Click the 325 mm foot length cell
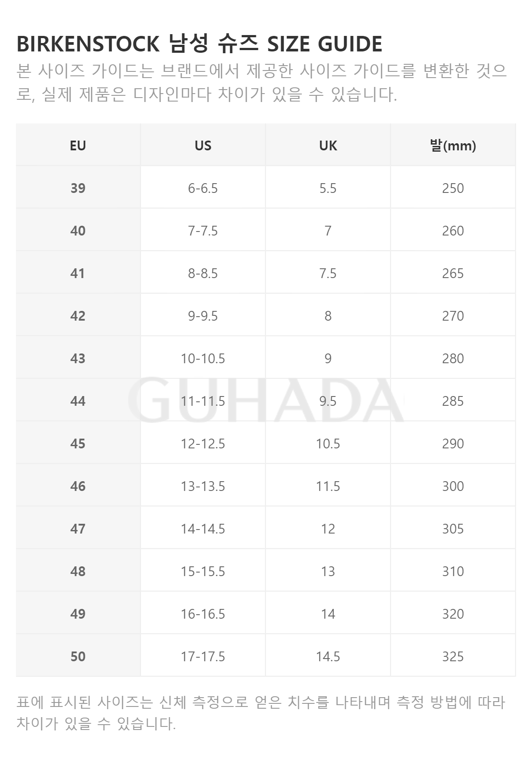Viewport: 532px width, 777px height. point(453,656)
